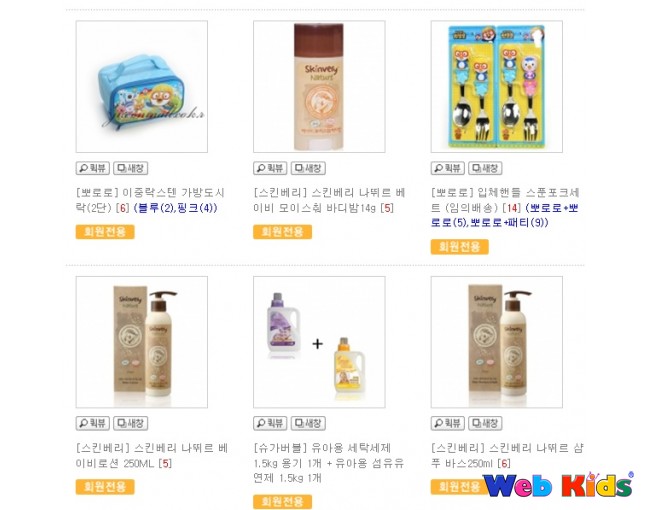
Task: Open Skinvery body balm in new window
Action: coord(308,168)
